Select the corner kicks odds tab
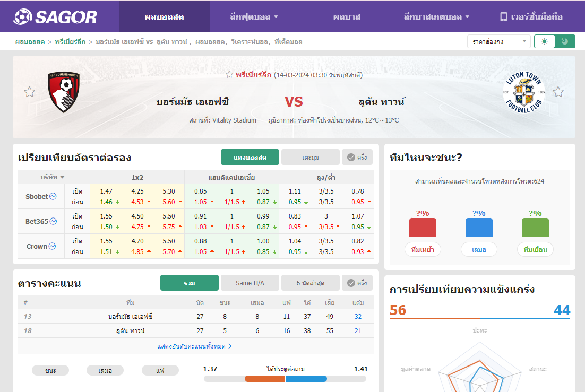585x392 pixels. coord(311,157)
